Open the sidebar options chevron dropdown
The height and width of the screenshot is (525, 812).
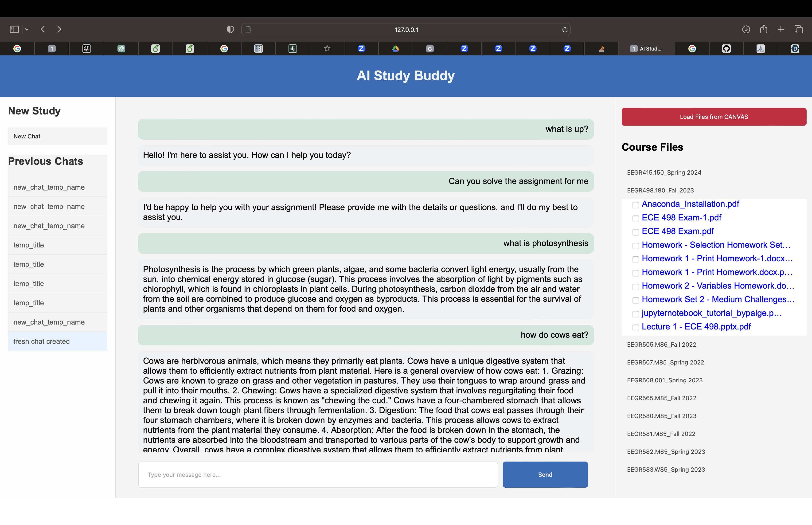click(27, 29)
